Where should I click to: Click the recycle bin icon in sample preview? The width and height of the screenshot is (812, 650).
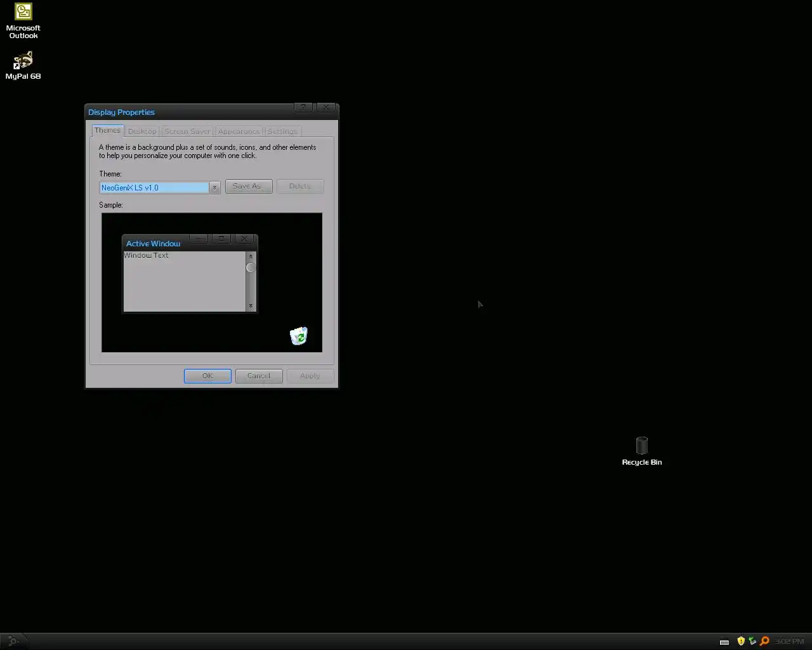coord(299,336)
